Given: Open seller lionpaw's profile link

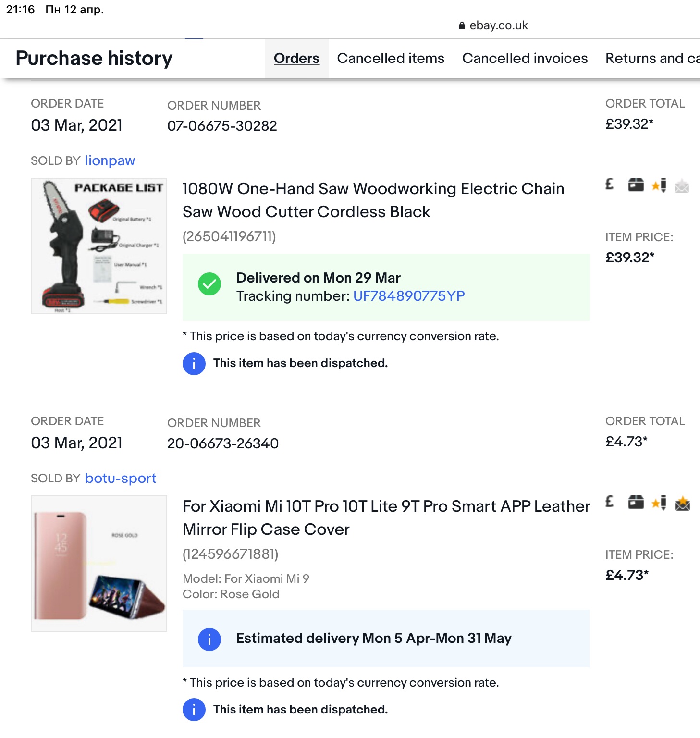Looking at the screenshot, I should pyautogui.click(x=110, y=160).
